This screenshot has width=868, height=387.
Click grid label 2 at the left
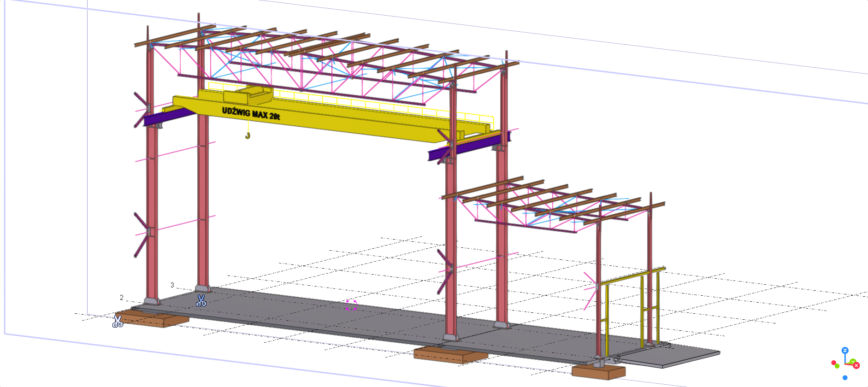(122, 298)
